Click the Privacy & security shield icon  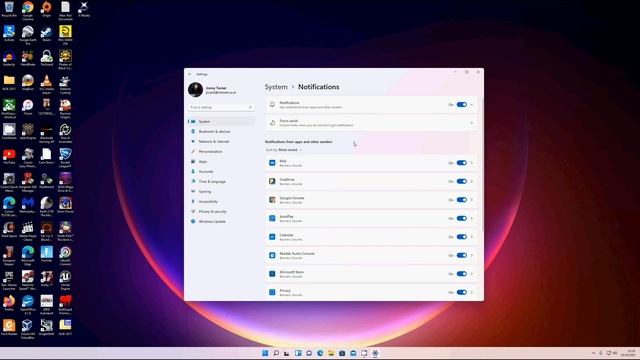click(x=193, y=211)
